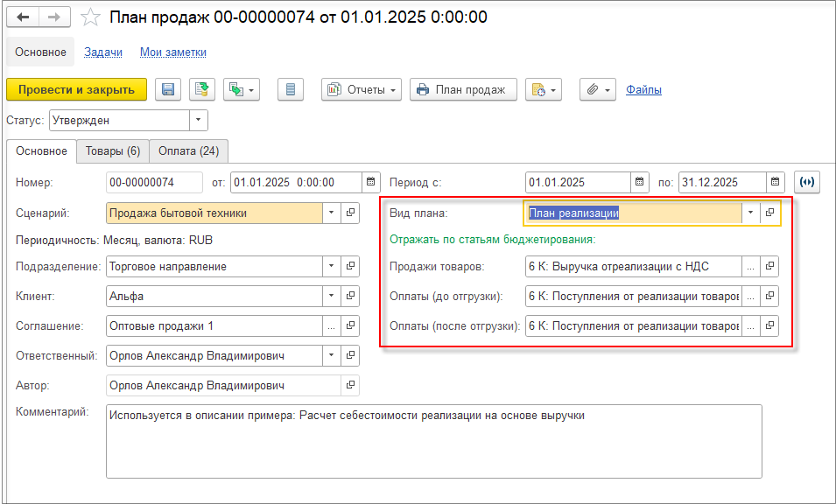
Task: Click the Автор field
Action: (223, 385)
